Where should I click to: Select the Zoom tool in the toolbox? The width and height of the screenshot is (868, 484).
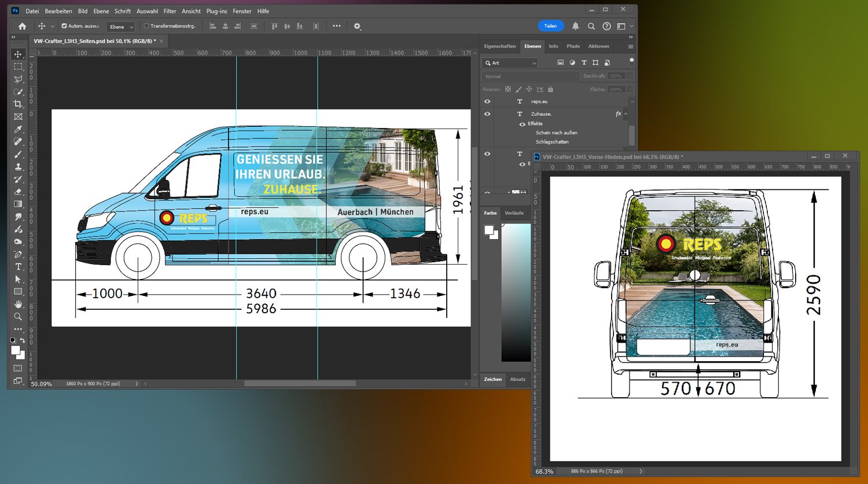18,317
